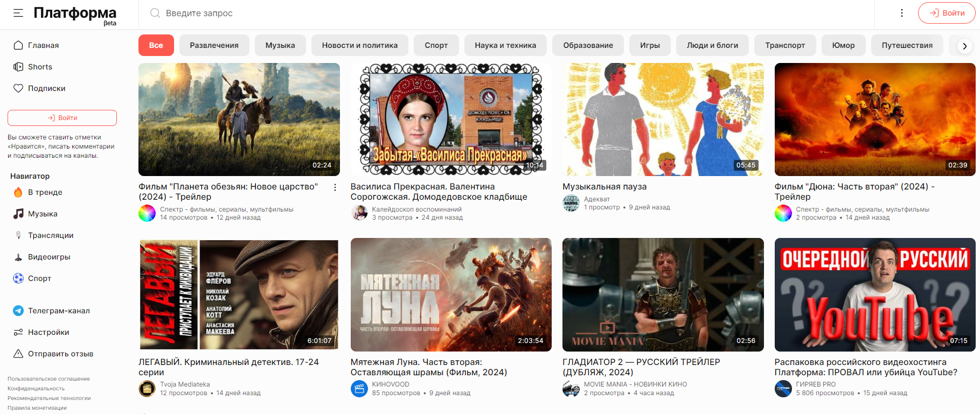Open the Video games joystick item
This screenshot has height=414, width=980.
point(18,257)
